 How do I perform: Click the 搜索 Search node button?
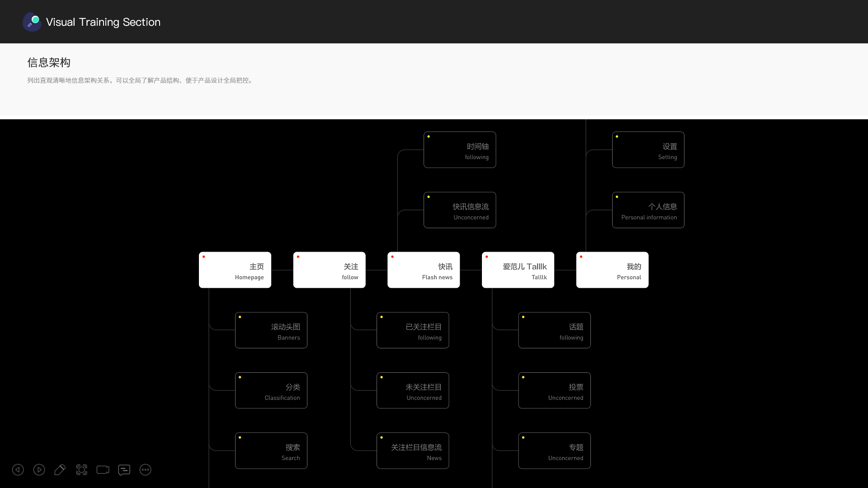[x=271, y=450]
